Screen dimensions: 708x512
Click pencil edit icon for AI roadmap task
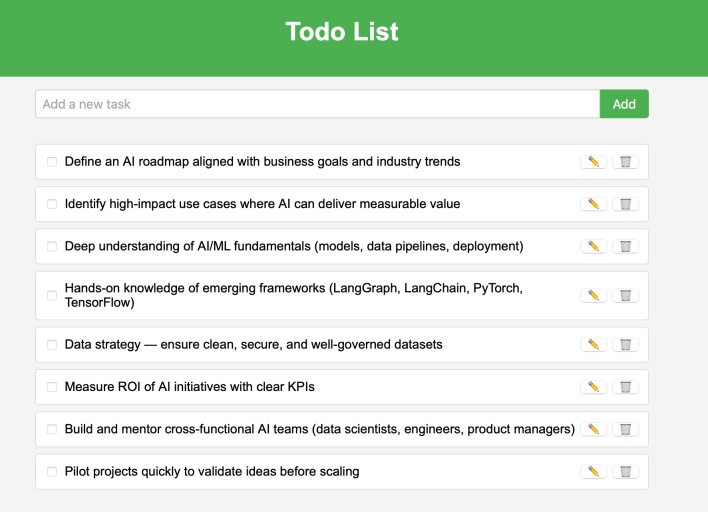tap(593, 162)
